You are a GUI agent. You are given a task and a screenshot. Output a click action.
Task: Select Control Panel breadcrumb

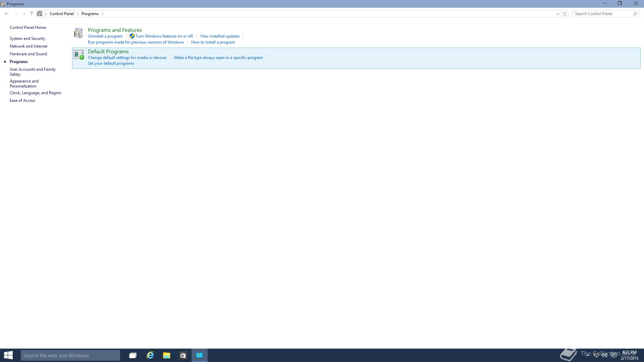click(62, 14)
